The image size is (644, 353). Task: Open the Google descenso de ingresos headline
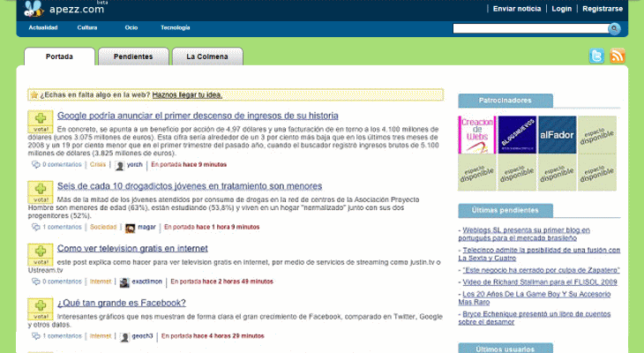click(198, 116)
